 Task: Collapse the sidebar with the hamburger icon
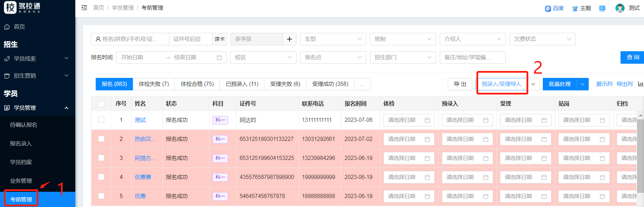(x=84, y=8)
